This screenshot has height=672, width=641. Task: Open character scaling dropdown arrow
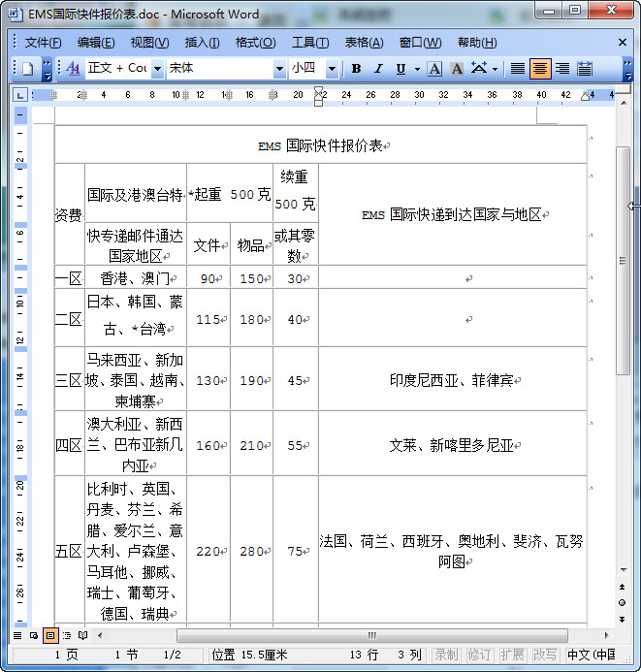(x=495, y=69)
